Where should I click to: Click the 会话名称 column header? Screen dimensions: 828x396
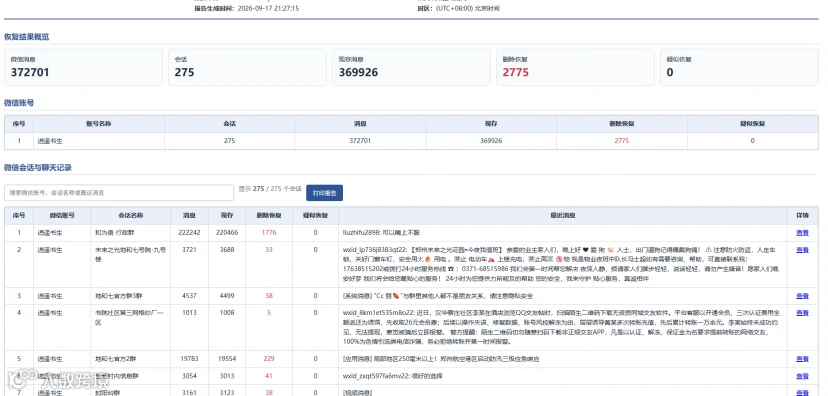point(130,216)
